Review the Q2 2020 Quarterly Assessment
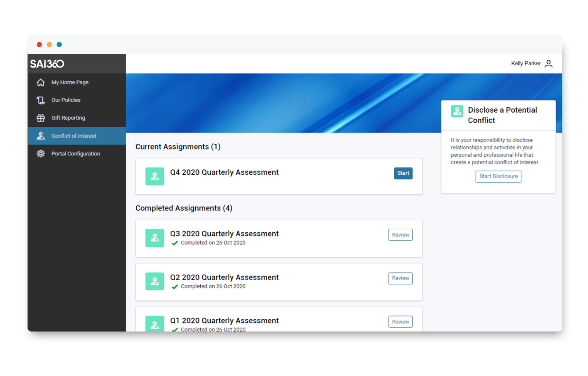 [400, 278]
